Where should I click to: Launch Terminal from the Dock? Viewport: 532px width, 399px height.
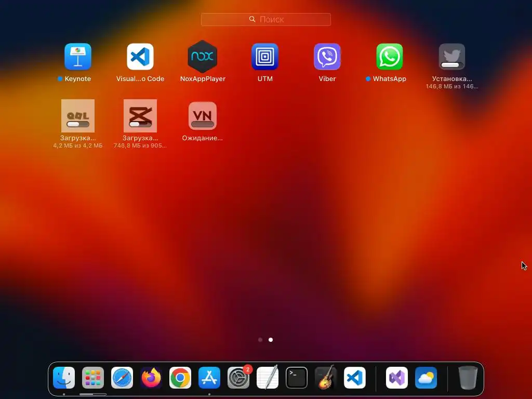[x=297, y=378]
